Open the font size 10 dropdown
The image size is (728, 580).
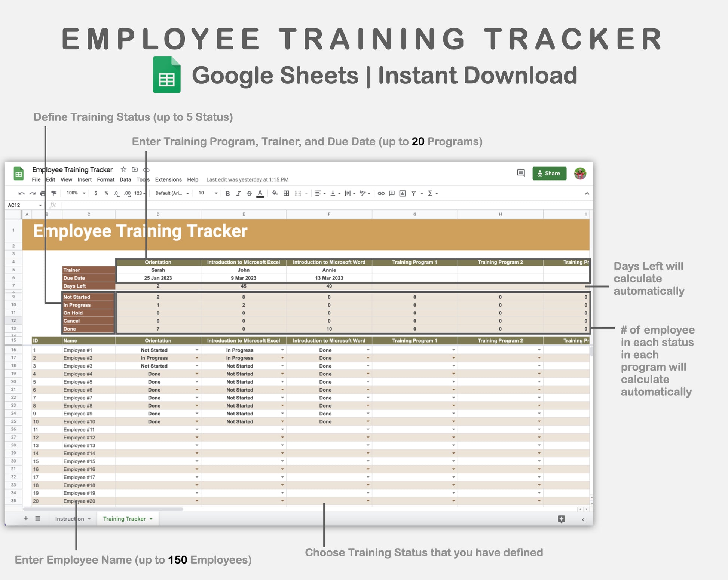click(208, 193)
